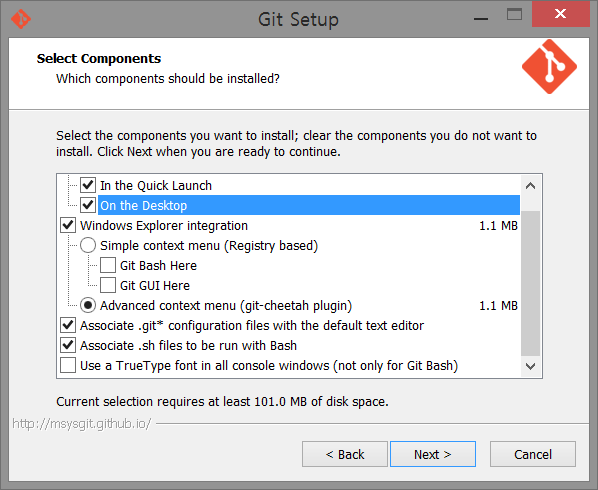Go to the next setup step
This screenshot has width=598, height=490.
(x=433, y=454)
